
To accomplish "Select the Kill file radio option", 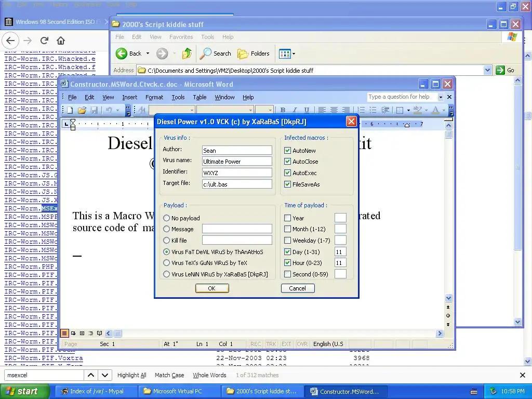I will [x=166, y=240].
